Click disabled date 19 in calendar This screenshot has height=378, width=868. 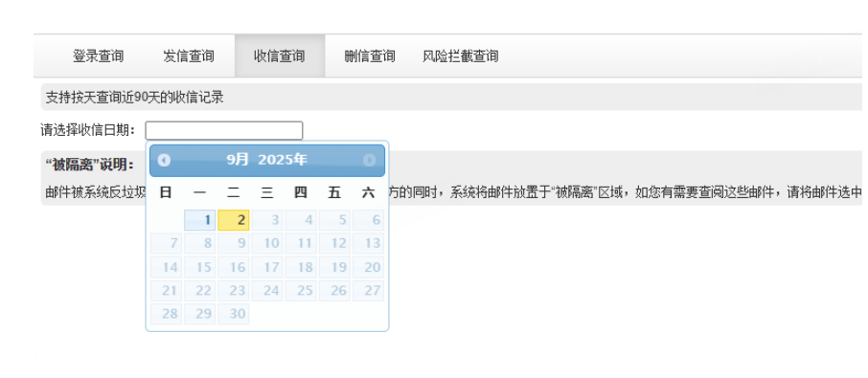[335, 267]
